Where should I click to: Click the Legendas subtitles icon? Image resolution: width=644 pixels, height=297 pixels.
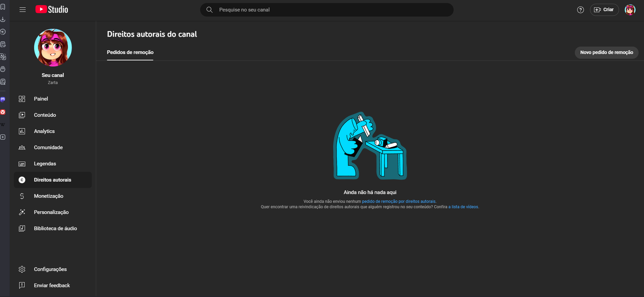point(22,164)
